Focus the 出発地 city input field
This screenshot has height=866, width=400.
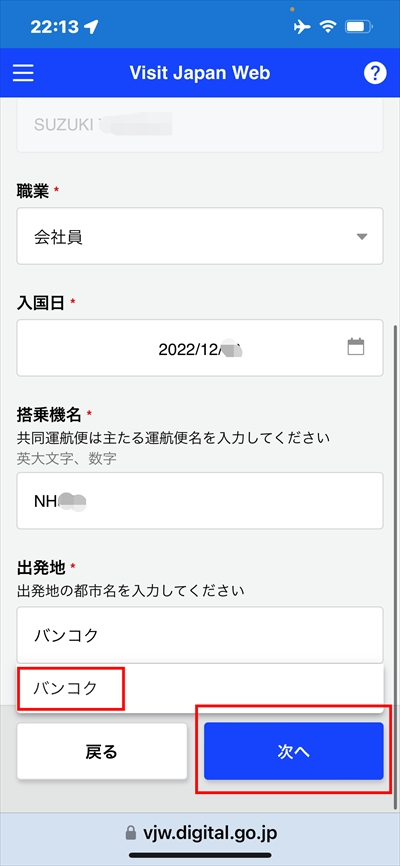click(200, 635)
